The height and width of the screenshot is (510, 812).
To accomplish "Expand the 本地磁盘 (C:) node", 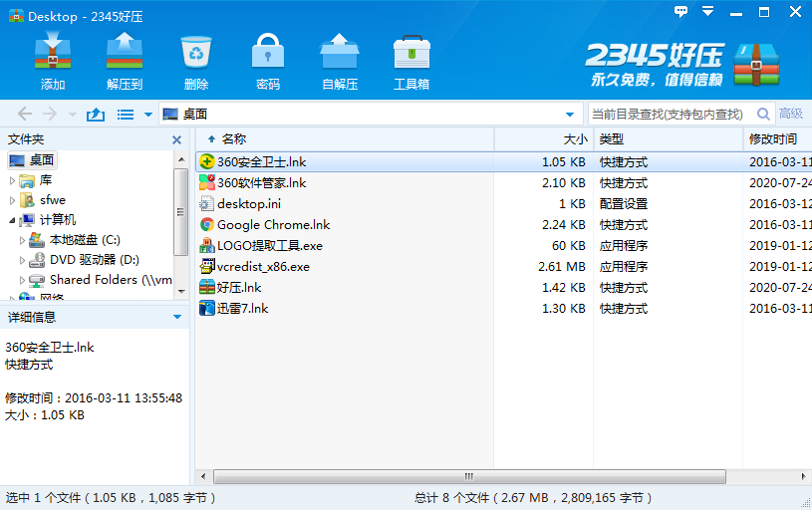I will coord(22,240).
